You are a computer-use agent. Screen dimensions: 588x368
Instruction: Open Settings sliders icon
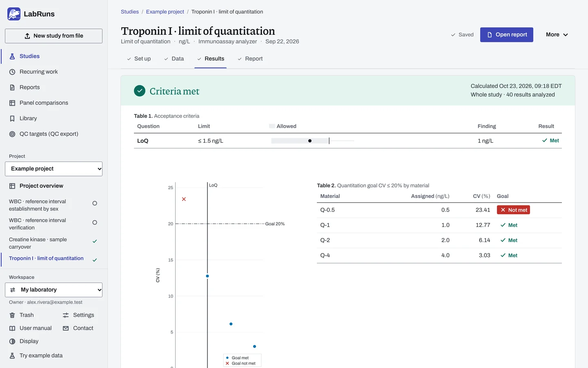66,315
